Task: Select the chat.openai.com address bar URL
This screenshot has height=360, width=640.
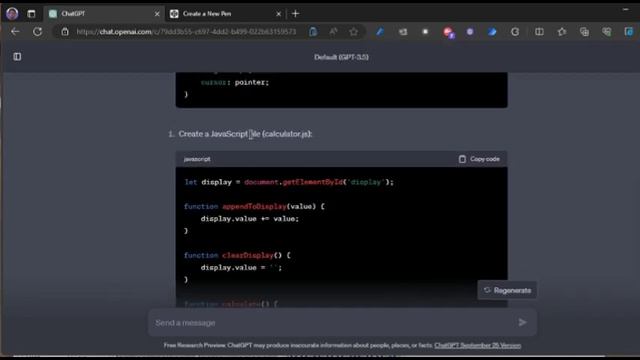Action: [x=186, y=31]
